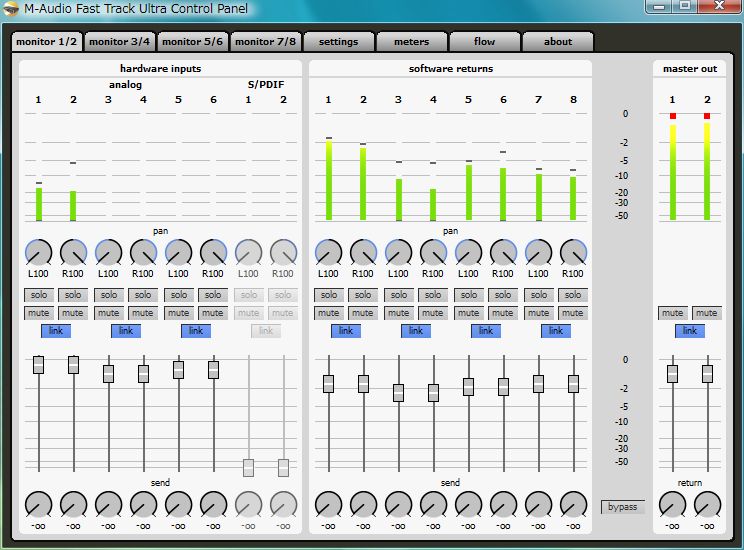Viewport: 744px width, 550px height.
Task: Toggle link for analog inputs 3 and 4
Action: (x=126, y=331)
